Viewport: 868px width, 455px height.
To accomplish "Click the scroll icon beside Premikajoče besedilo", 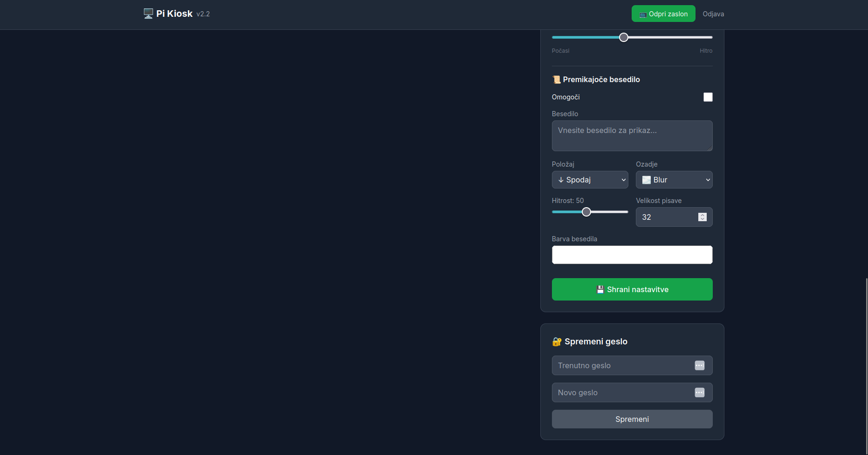I will tap(556, 80).
